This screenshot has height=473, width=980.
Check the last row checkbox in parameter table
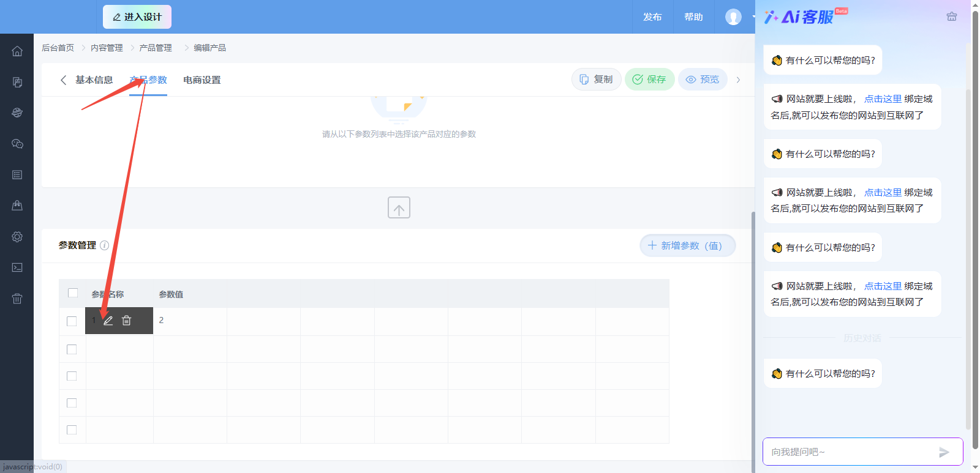pyautogui.click(x=72, y=430)
